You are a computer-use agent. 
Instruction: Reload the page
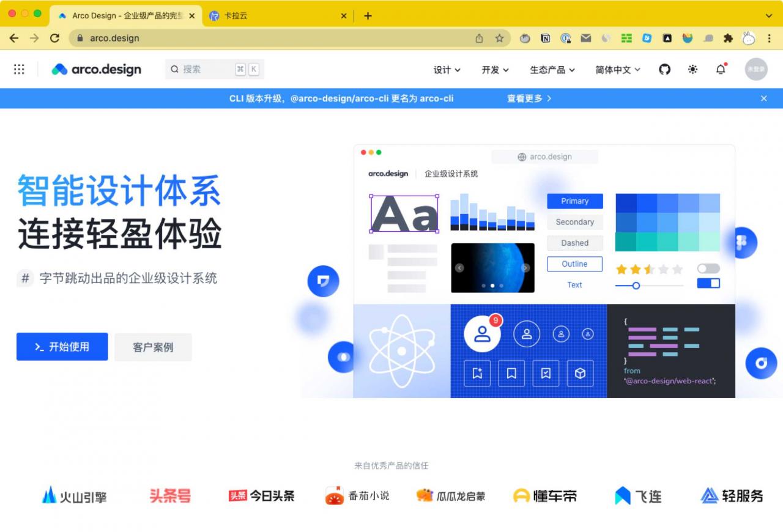54,38
